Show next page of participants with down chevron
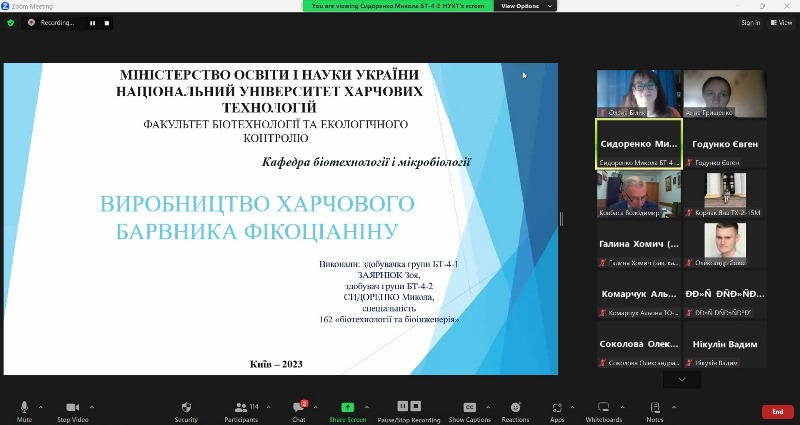This screenshot has height=425, width=800. click(x=682, y=379)
